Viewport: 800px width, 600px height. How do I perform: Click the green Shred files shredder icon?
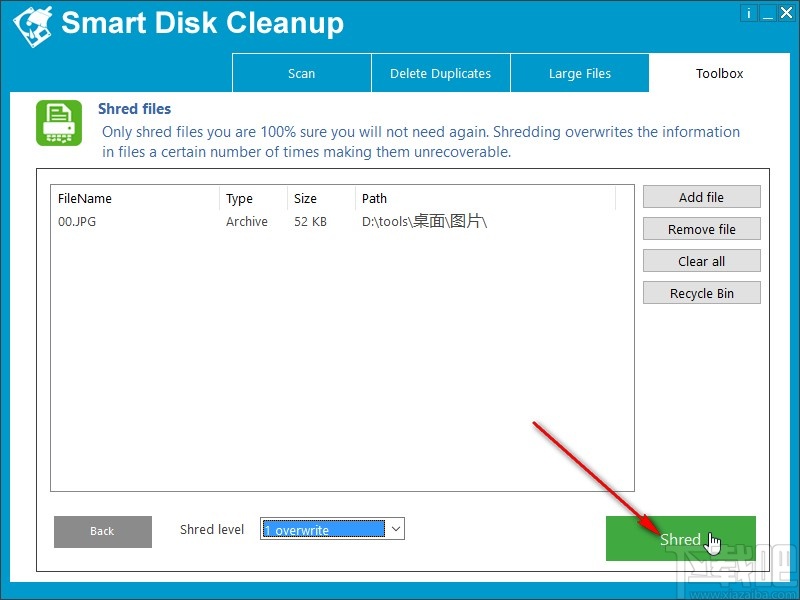(59, 123)
